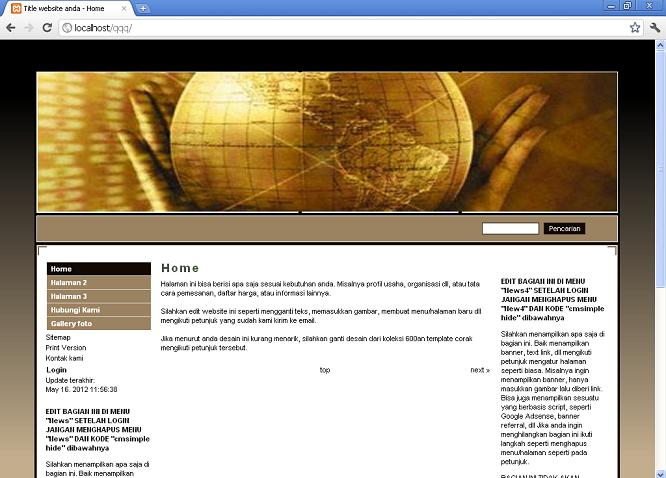Viewport: 666px width, 478px height.
Task: Click the browser forward arrow
Action: point(29,28)
